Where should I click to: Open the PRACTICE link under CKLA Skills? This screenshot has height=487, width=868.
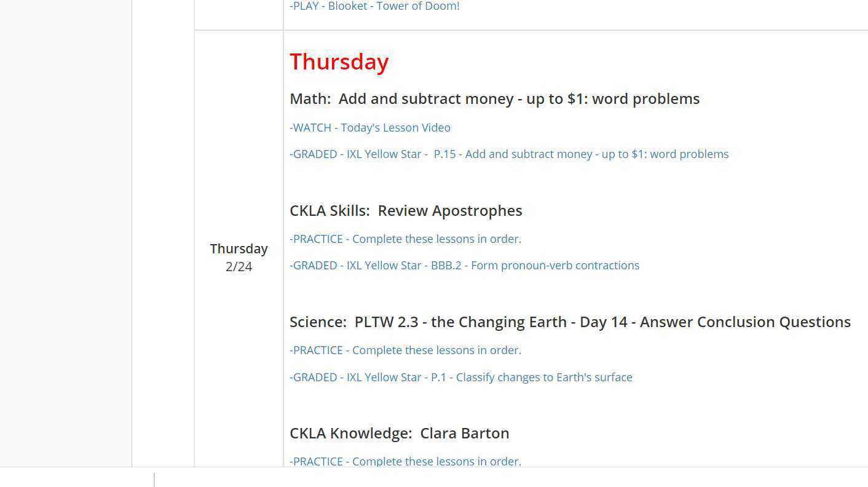(x=405, y=239)
